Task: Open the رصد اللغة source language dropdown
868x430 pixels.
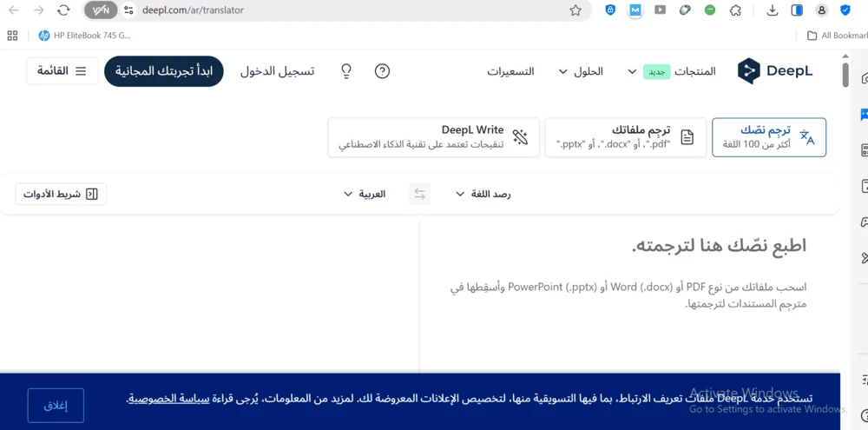Action: (483, 194)
